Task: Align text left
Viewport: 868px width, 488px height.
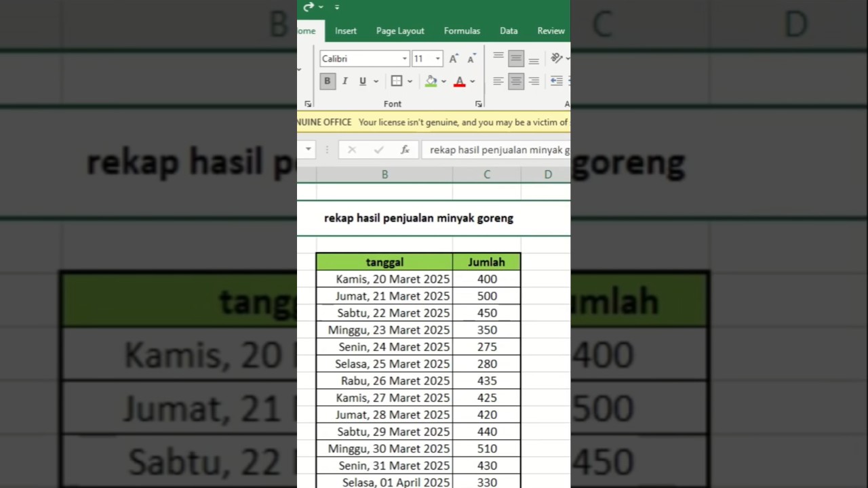Action: click(x=498, y=81)
